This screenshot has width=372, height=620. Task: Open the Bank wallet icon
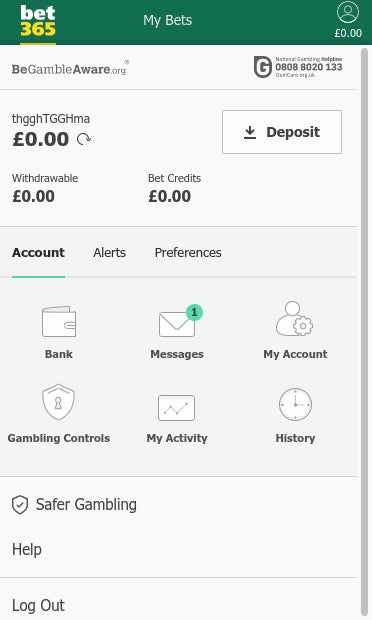coord(59,322)
